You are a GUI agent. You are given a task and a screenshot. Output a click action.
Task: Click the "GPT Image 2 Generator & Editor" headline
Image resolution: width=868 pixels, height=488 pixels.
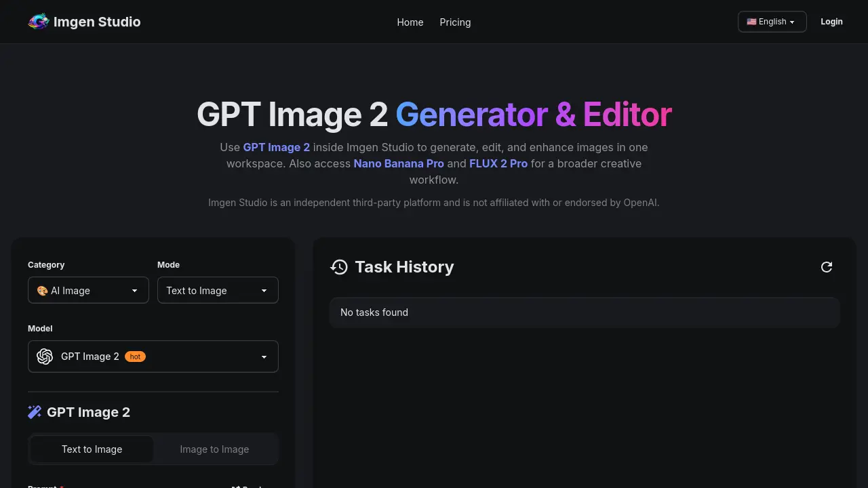434,115
